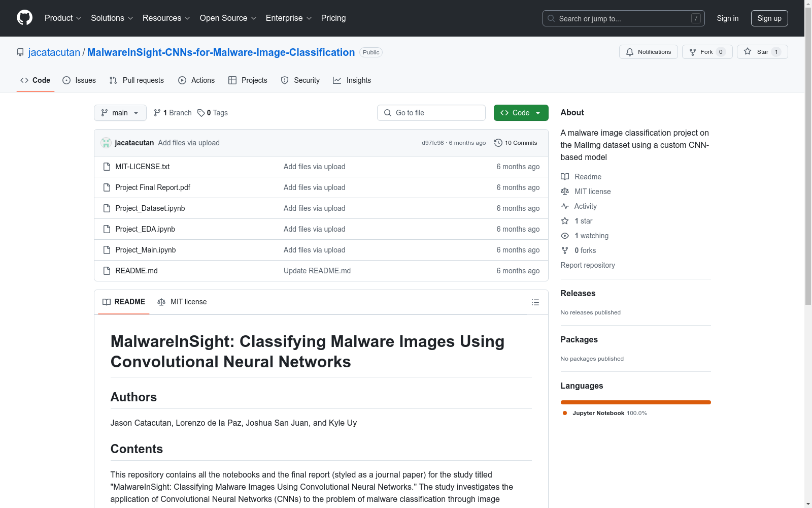Switch to the Issues tab
Viewport: 812px width, 508px height.
[79, 80]
